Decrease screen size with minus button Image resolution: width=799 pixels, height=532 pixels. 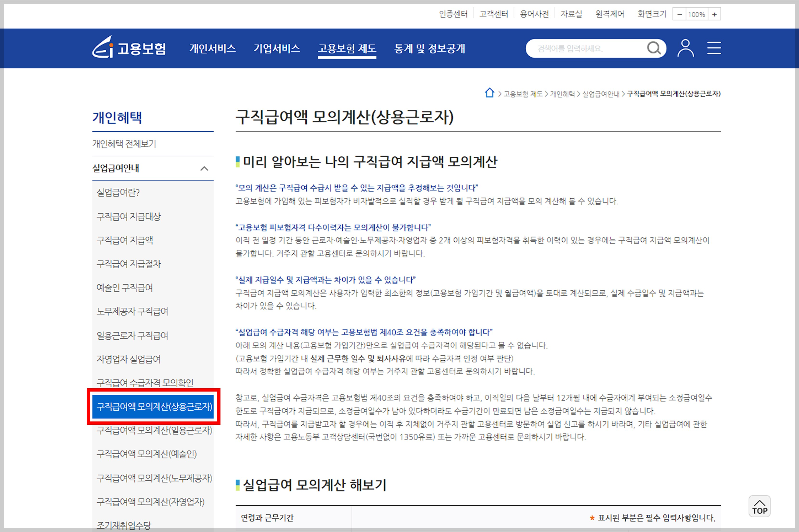pyautogui.click(x=679, y=14)
